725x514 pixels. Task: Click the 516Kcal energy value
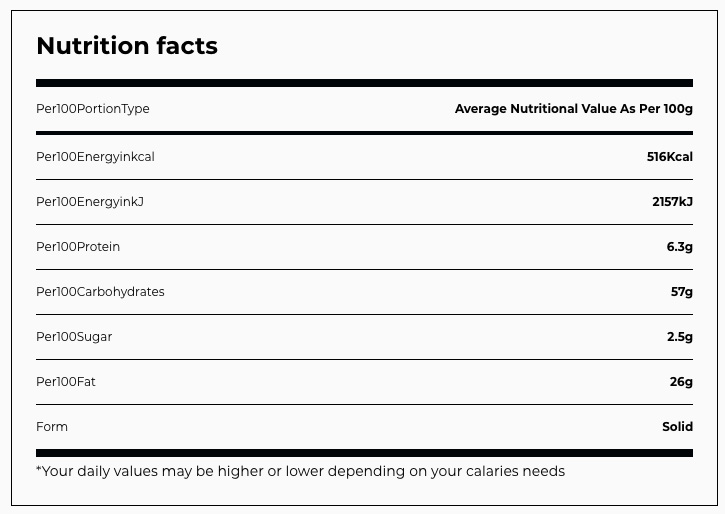point(669,157)
